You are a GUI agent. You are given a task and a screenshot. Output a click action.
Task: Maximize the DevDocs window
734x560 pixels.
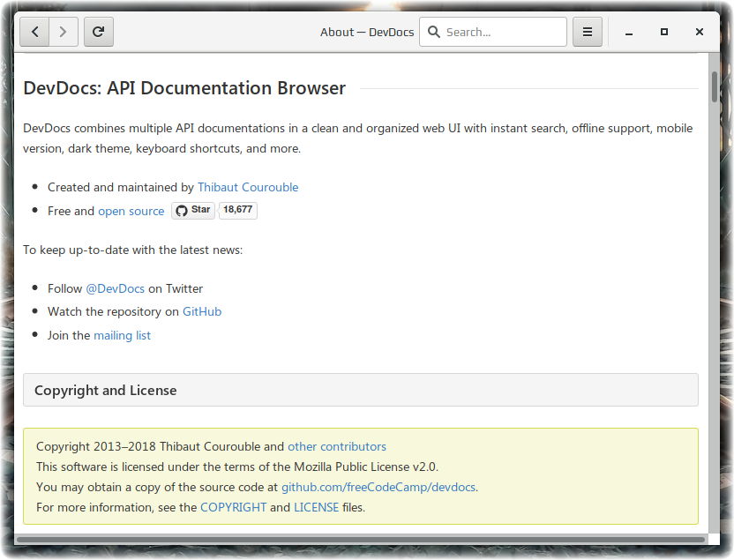663,32
